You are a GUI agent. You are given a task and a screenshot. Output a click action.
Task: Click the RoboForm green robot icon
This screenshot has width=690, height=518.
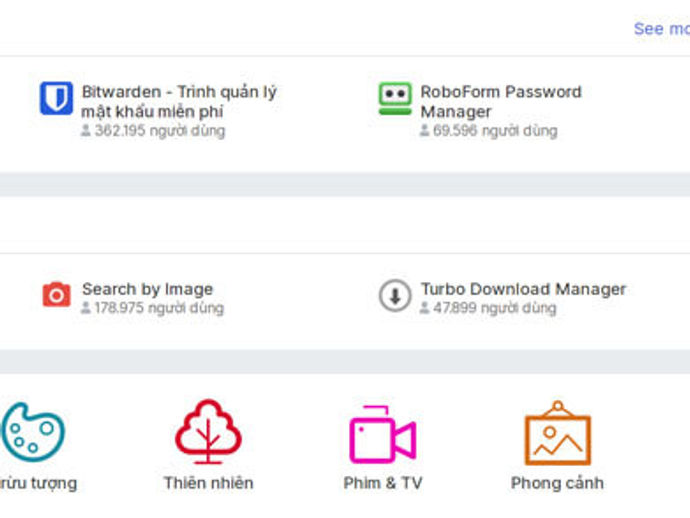[395, 98]
